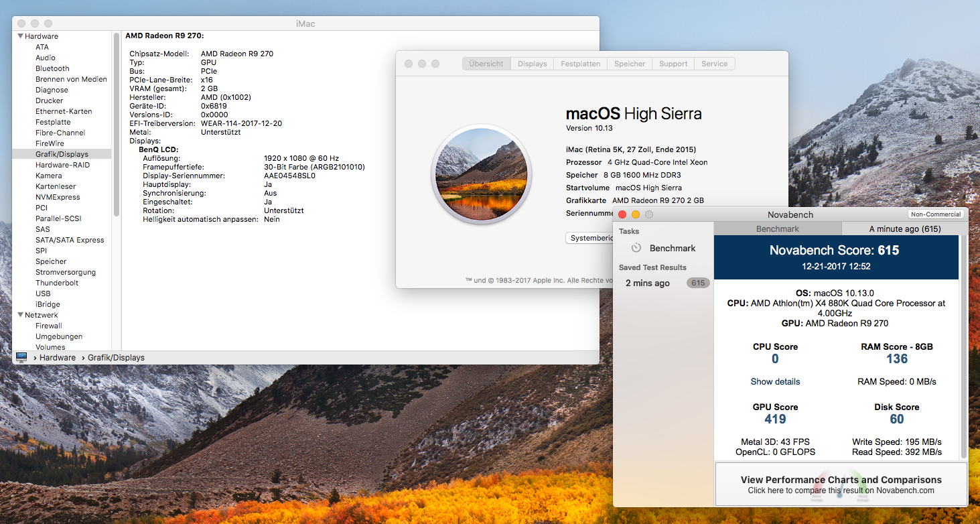
Task: Open the Displays tab in About This Mac
Action: (533, 64)
